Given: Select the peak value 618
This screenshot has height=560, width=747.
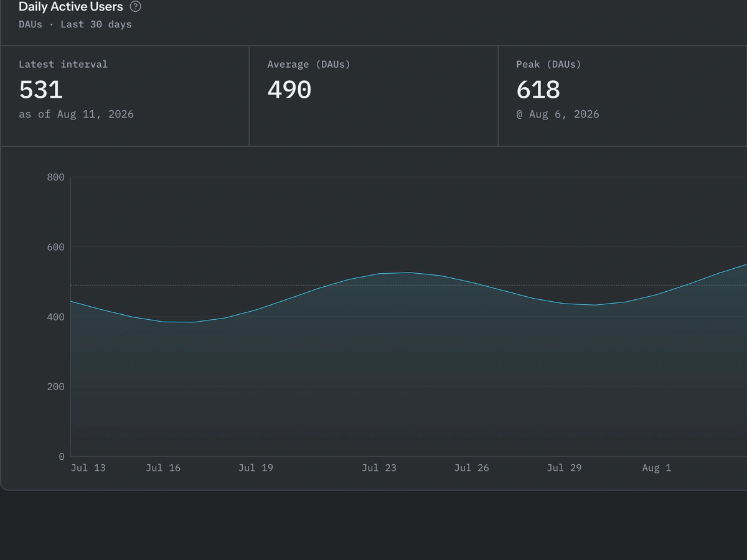Looking at the screenshot, I should tap(538, 90).
